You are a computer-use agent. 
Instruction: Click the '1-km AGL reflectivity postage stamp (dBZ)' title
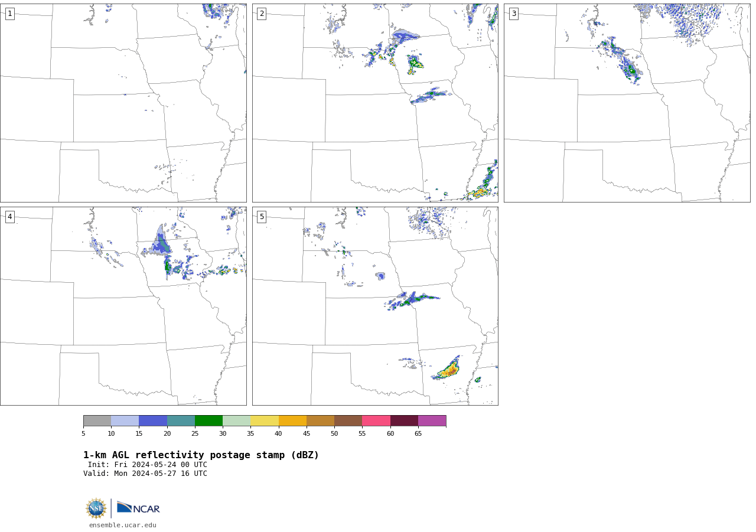click(201, 455)
